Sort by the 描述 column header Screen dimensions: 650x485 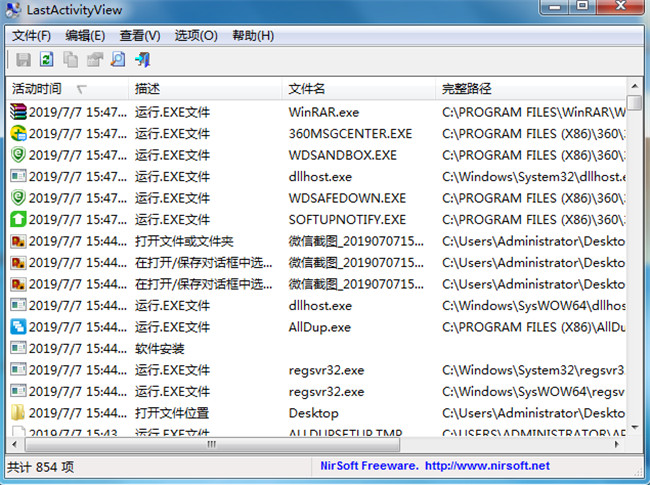[206, 89]
